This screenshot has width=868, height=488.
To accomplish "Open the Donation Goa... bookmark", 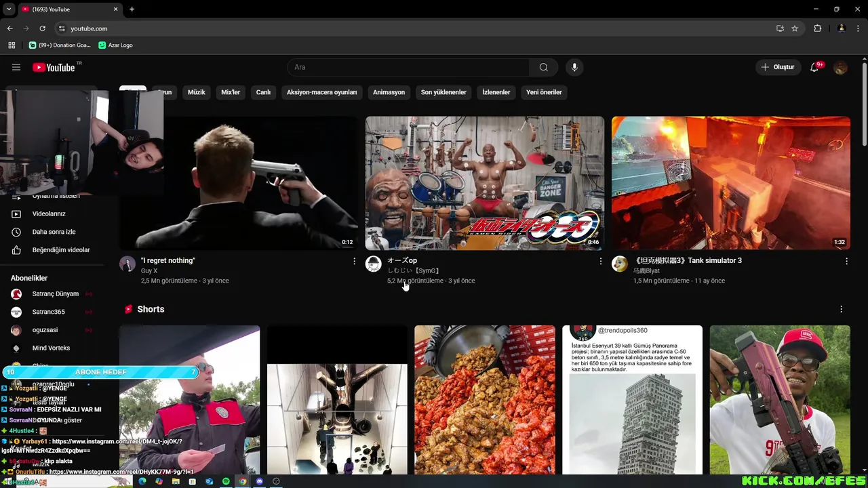I will coord(60,45).
